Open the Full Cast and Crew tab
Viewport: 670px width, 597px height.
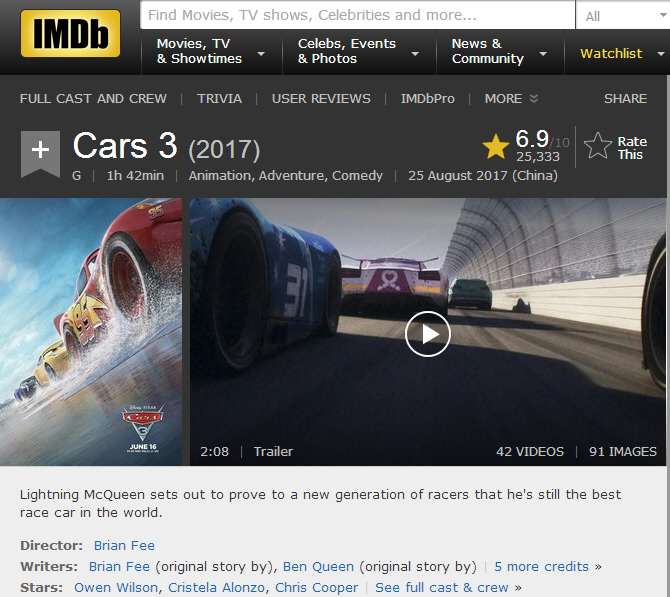[93, 98]
